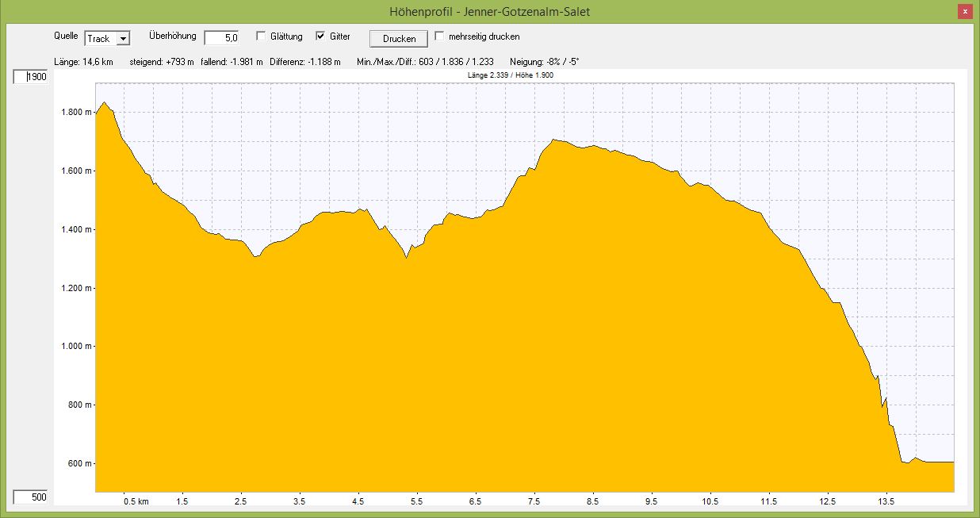
Task: Click the Länge: 14.6 km statistic
Action: pyautogui.click(x=83, y=61)
